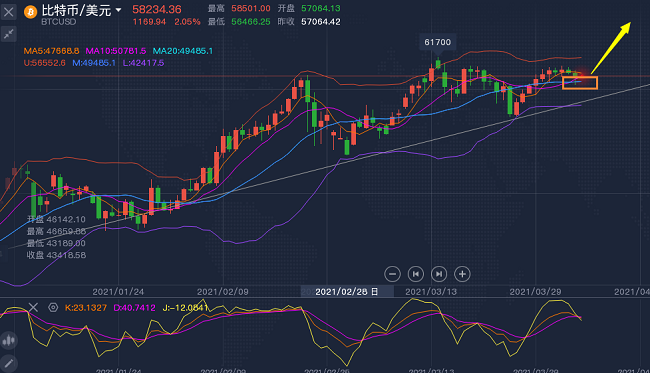
Task: Click the 2021/02/09 date axis label
Action: (223, 292)
